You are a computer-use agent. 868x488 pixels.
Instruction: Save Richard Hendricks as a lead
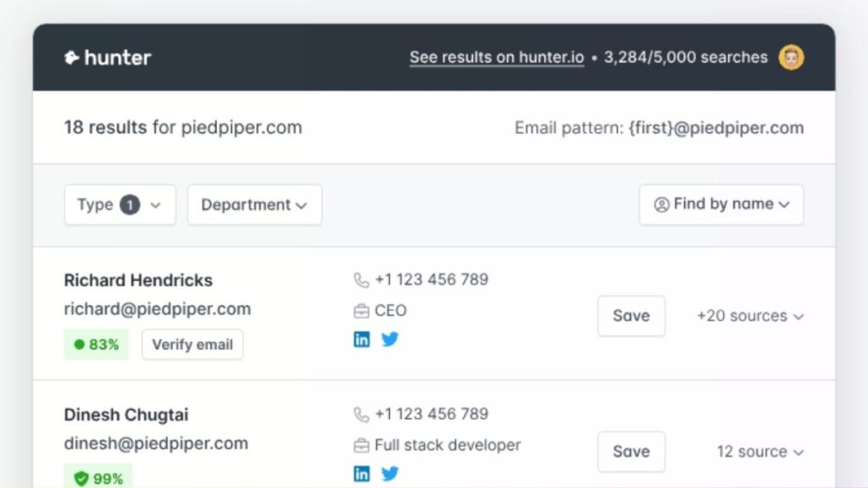(631, 316)
